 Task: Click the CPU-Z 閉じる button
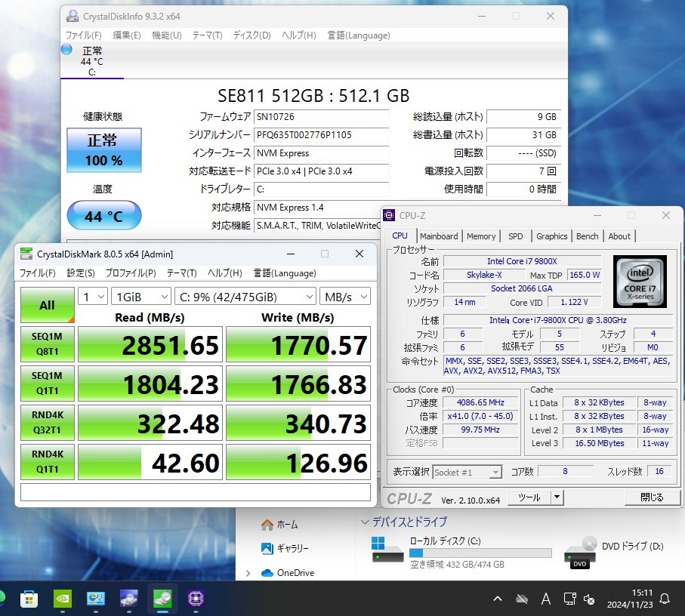point(652,497)
